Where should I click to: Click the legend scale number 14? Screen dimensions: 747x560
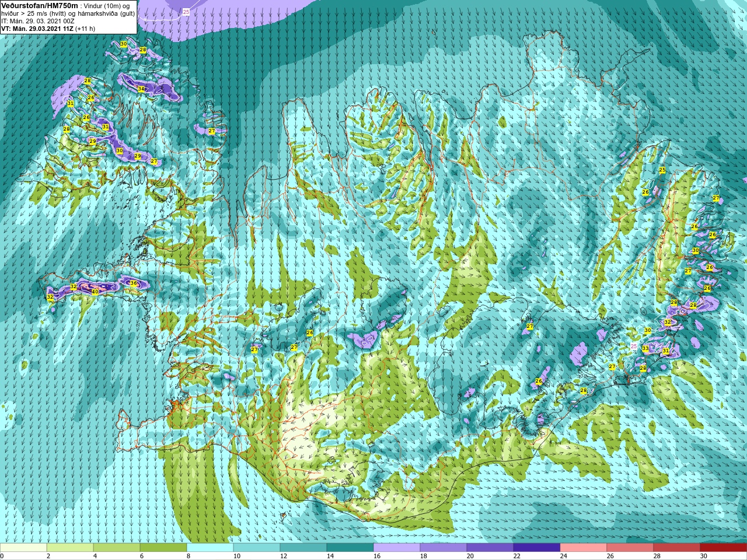click(330, 556)
